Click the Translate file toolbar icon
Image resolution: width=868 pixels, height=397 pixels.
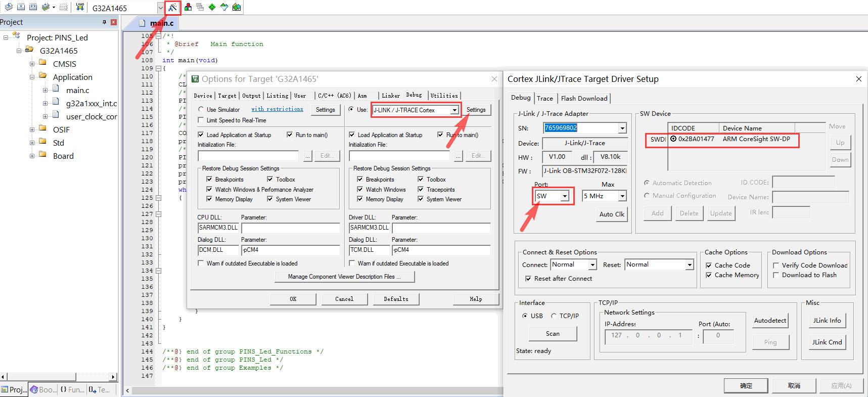tap(9, 7)
